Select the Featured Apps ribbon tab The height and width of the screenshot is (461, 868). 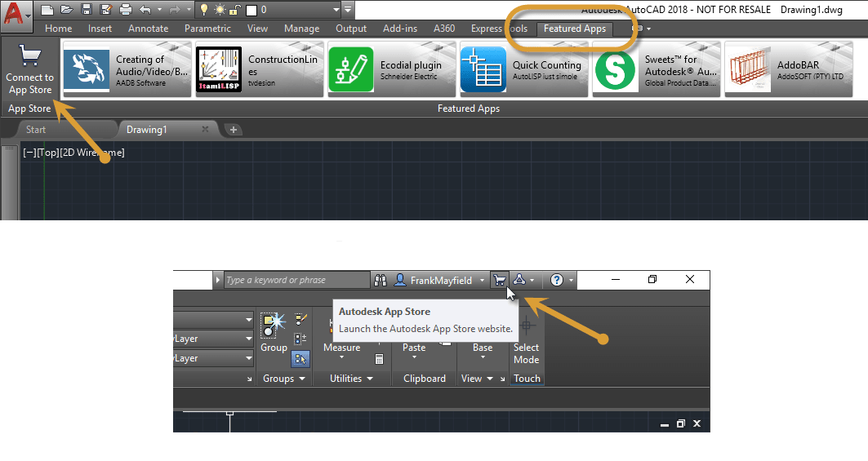point(575,29)
